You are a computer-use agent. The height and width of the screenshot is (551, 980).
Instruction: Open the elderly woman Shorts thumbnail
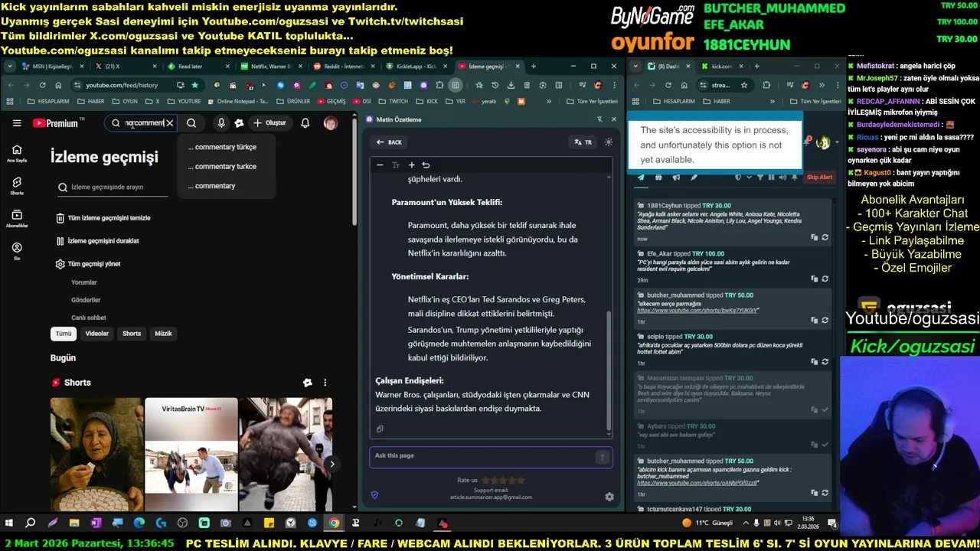click(96, 455)
